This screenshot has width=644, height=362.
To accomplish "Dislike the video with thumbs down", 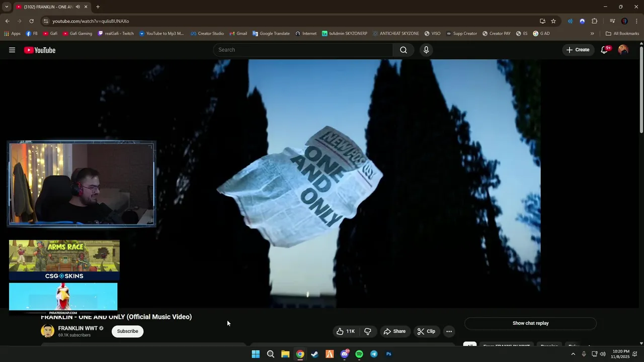I will (x=368, y=331).
